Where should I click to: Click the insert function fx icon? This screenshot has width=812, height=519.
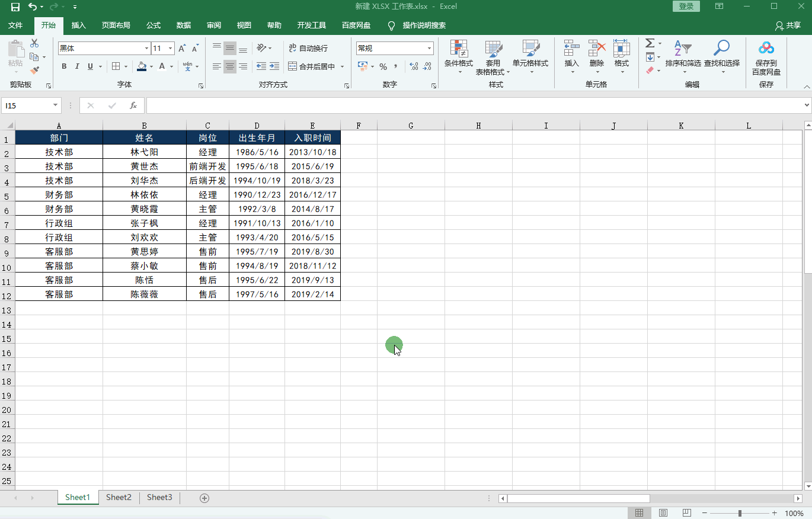click(x=133, y=105)
